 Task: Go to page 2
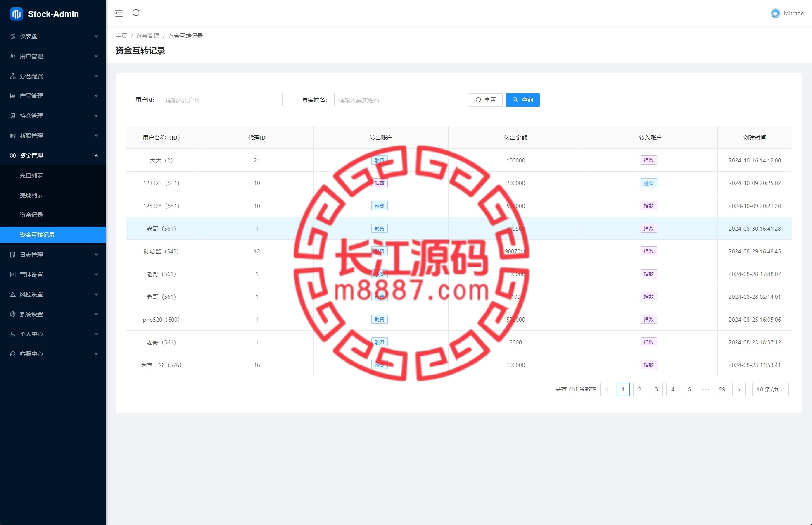(x=640, y=389)
